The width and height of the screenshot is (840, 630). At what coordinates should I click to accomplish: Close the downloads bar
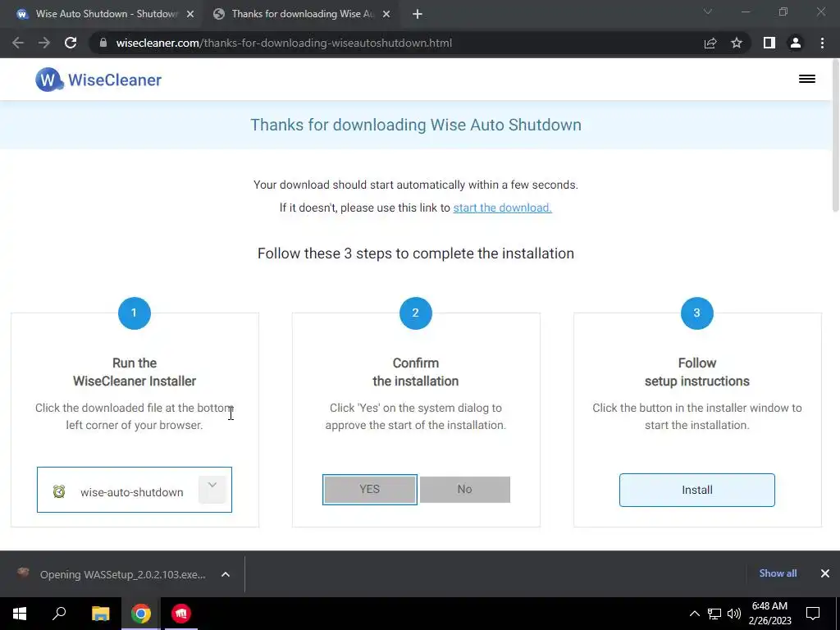click(825, 573)
